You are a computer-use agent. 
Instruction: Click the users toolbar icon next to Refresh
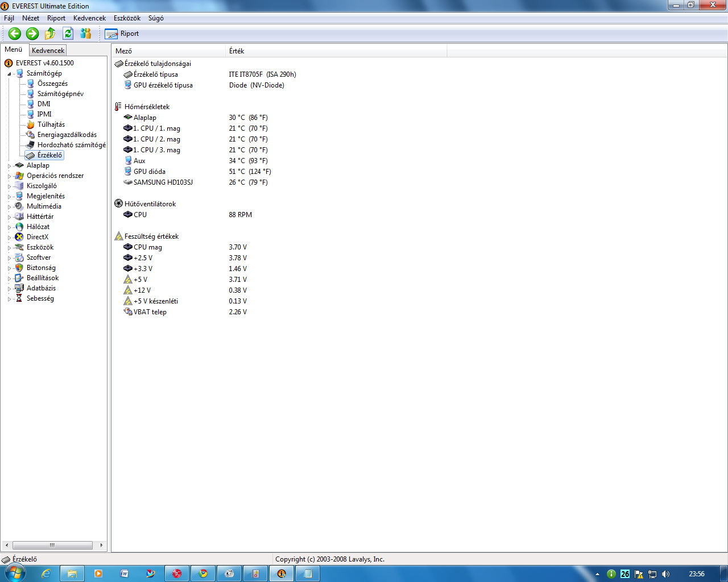click(x=86, y=34)
